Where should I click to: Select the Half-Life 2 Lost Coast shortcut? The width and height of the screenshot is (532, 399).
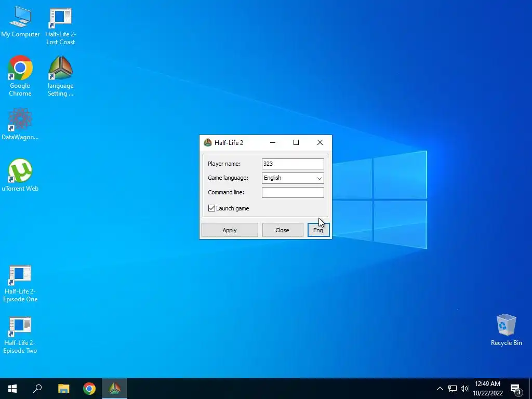pyautogui.click(x=60, y=26)
